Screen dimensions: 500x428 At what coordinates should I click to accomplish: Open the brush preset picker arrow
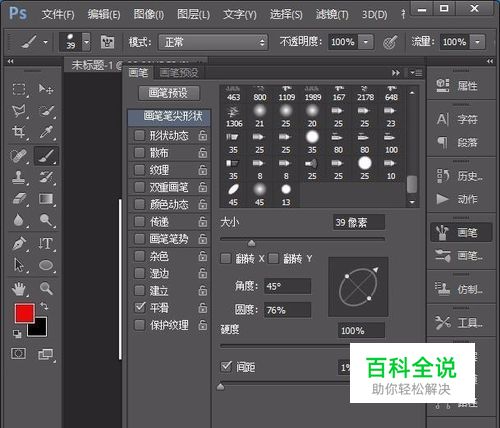pyautogui.click(x=86, y=42)
